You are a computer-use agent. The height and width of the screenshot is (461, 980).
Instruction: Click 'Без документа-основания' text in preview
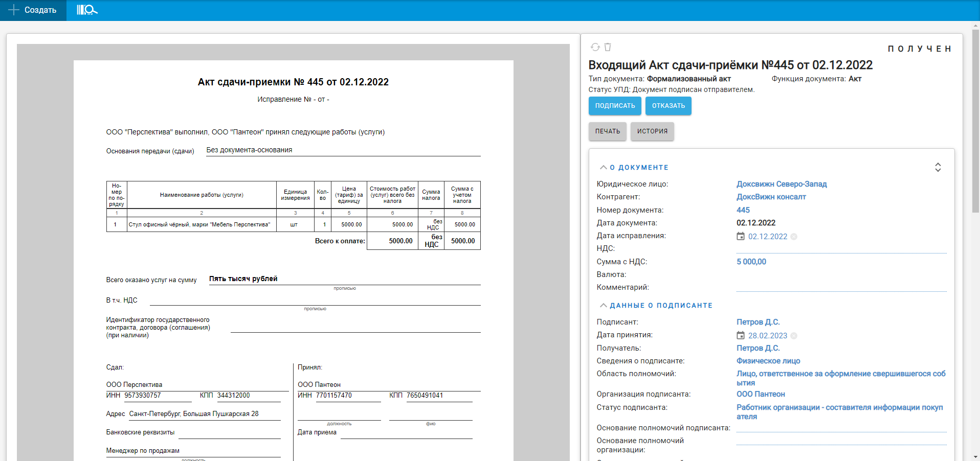[x=249, y=150]
